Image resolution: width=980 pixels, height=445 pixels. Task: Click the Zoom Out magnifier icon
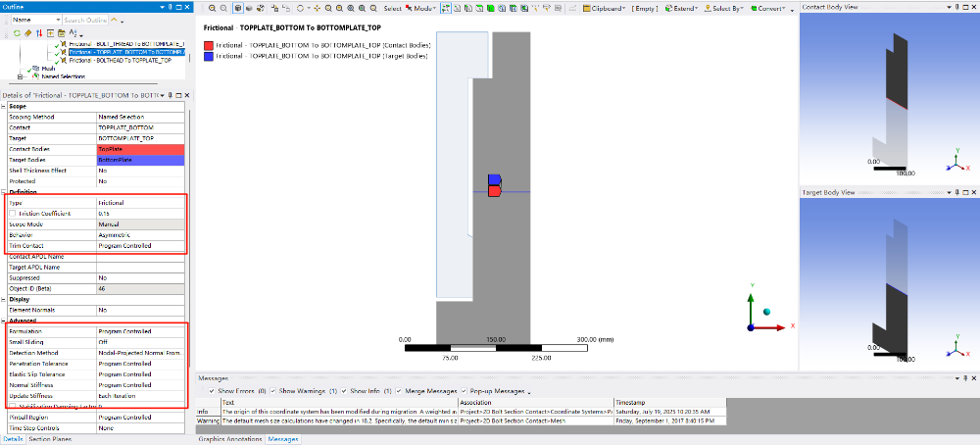pyautogui.click(x=223, y=8)
